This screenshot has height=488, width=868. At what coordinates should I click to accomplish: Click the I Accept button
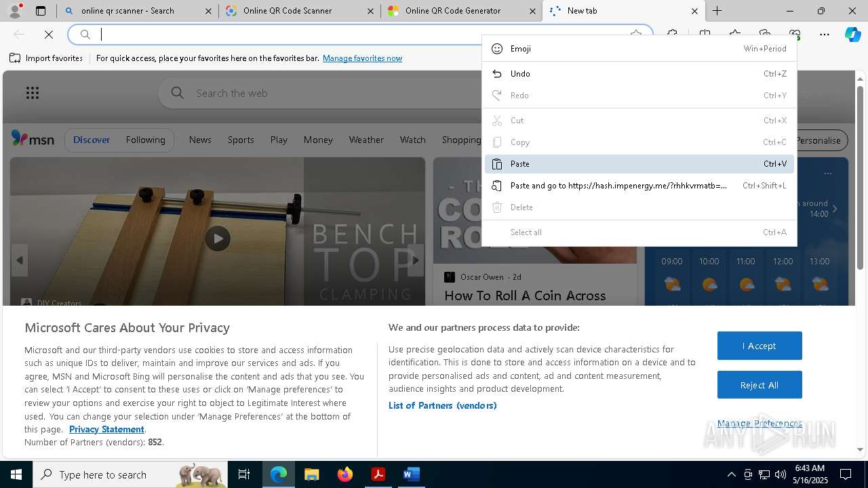tap(759, 346)
